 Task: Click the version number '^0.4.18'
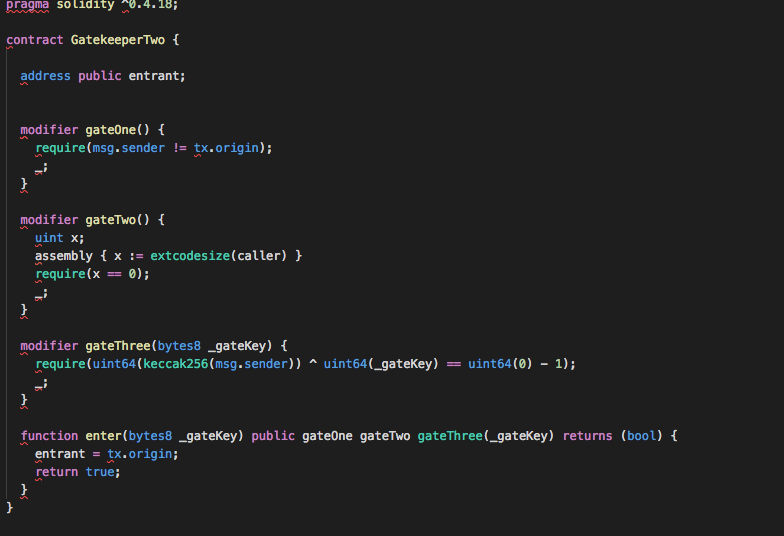tap(146, 4)
